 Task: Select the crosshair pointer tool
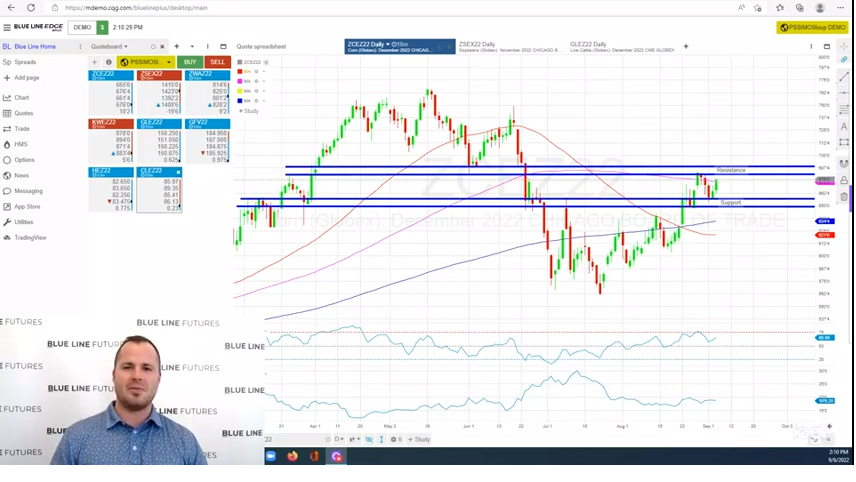[x=843, y=47]
